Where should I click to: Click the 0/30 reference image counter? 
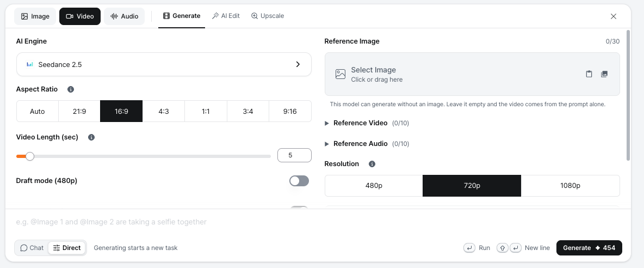(612, 41)
